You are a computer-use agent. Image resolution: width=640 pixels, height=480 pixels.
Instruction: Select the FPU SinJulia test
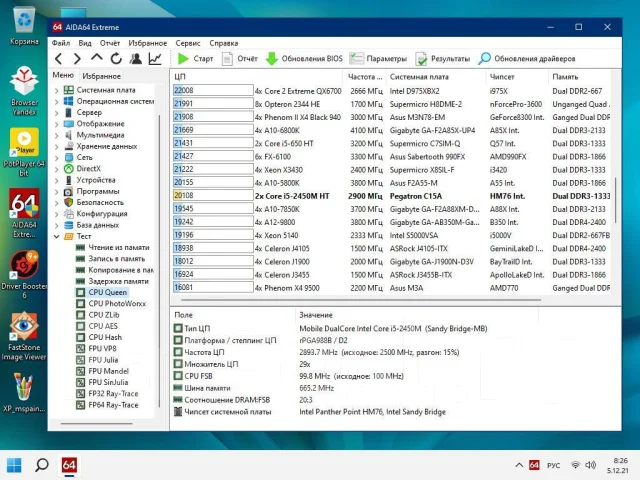(108, 382)
